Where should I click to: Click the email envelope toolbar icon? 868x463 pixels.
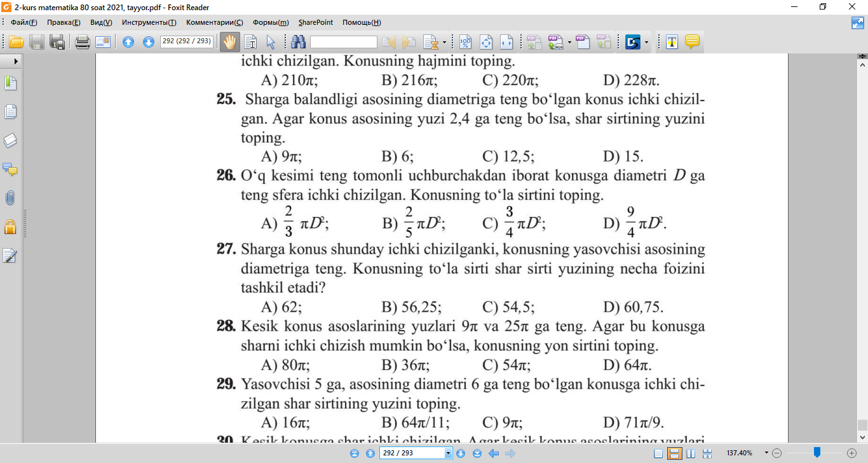pyautogui.click(x=102, y=43)
